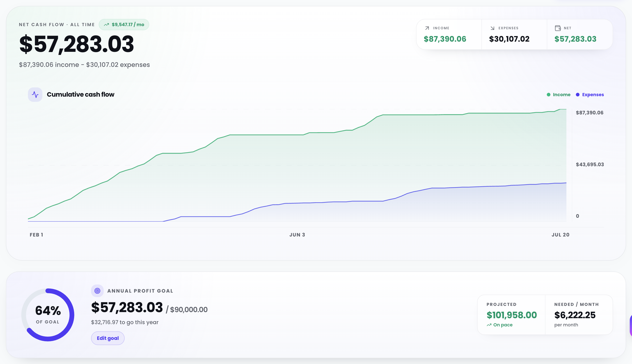This screenshot has width=632, height=364.
Task: Select the Projected $101,958.00 stat
Action: pos(511,314)
